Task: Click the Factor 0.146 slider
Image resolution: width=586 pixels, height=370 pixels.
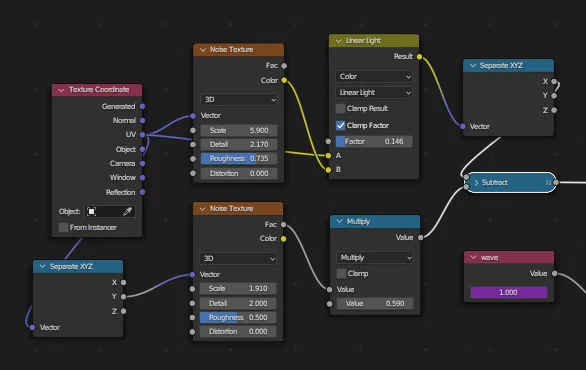Action: (x=374, y=142)
